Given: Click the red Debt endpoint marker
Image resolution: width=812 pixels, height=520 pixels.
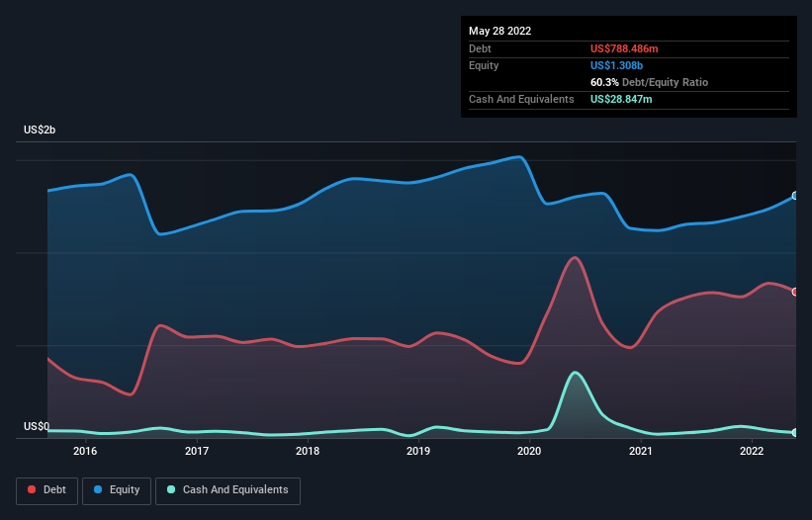Looking at the screenshot, I should point(795,292).
